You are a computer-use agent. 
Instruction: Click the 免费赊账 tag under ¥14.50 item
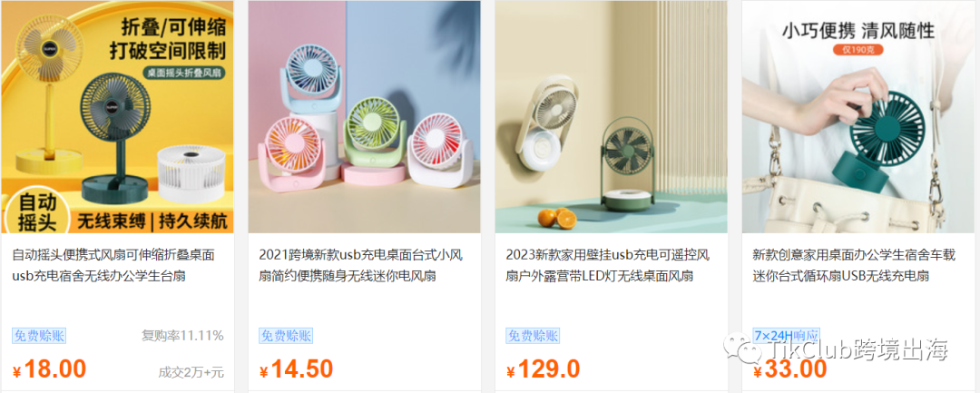pyautogui.click(x=286, y=336)
